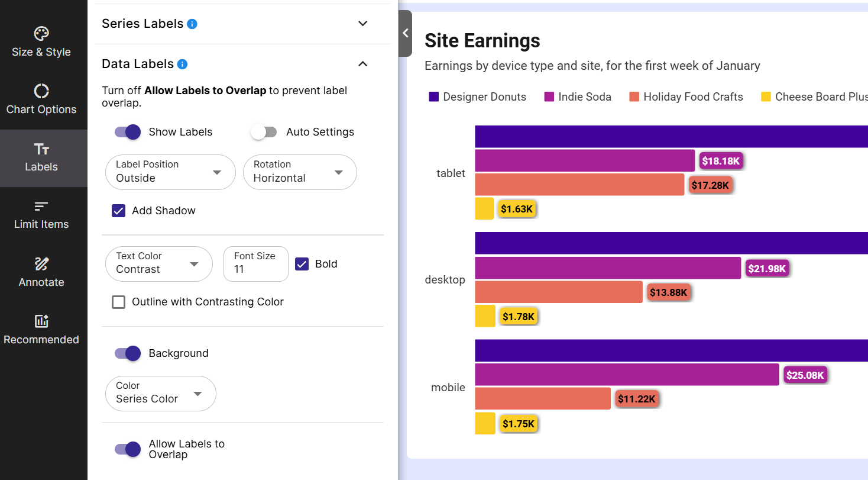Collapse the settings sidebar with the arrow
Viewport: 868px width, 480px height.
pyautogui.click(x=406, y=34)
